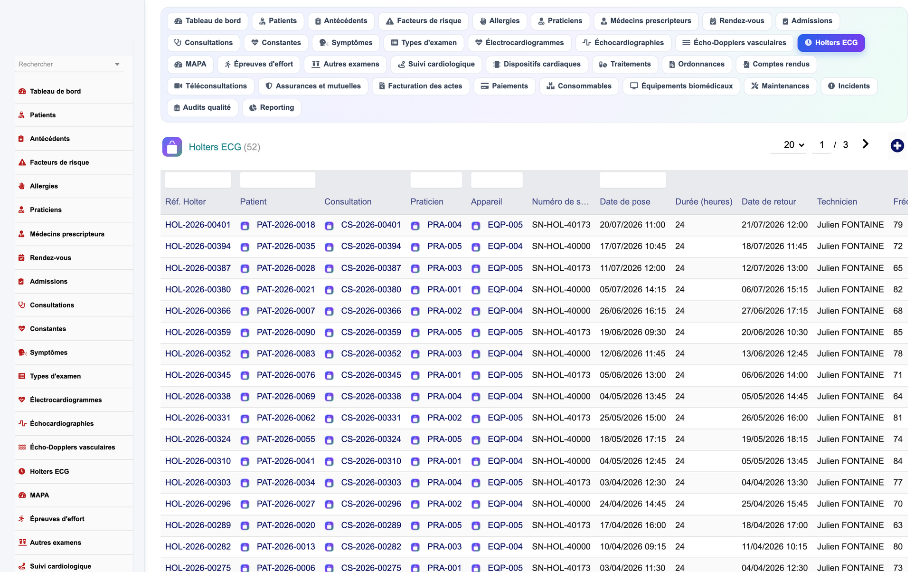The height and width of the screenshot is (572, 924).
Task: Click the Rendez-vous calendar icon in sidebar
Action: tap(22, 257)
